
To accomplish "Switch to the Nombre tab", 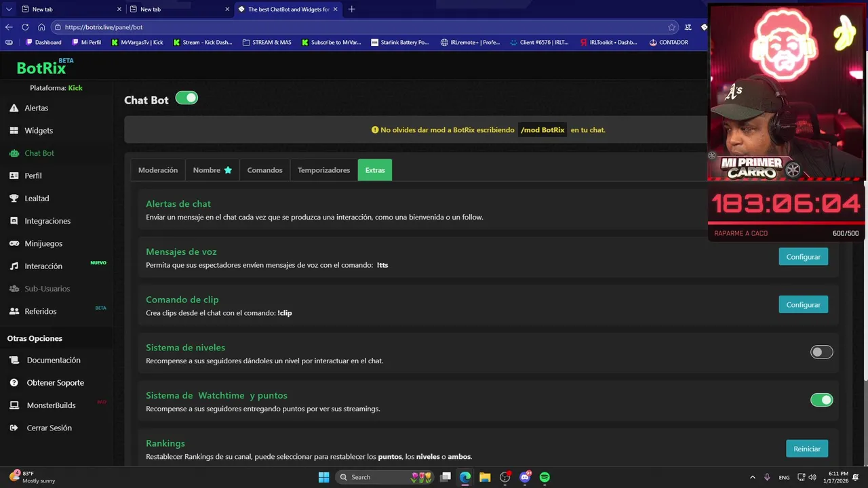I will click(x=212, y=170).
